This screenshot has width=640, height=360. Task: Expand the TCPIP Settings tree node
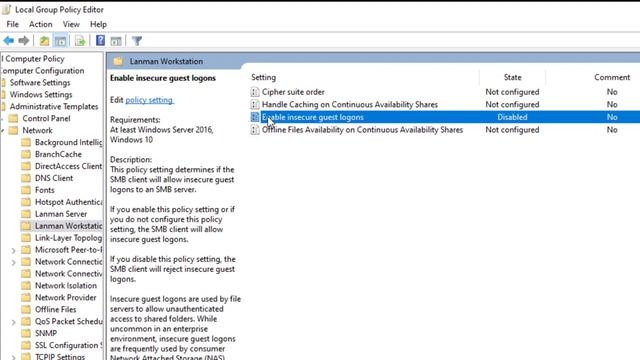(13, 357)
